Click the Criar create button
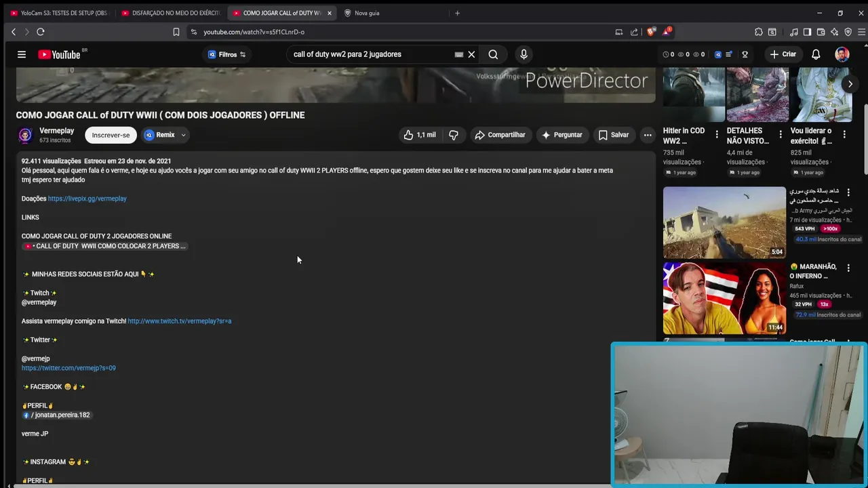The image size is (868, 488). pyautogui.click(x=783, y=54)
